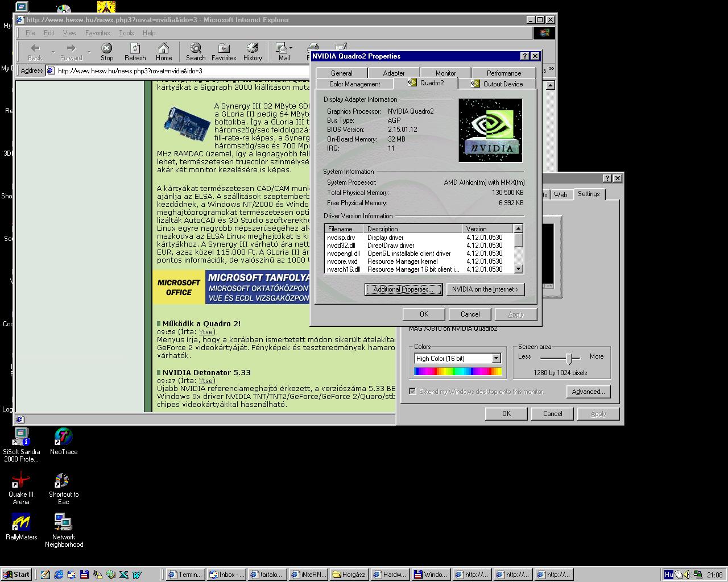Screen dimensions: 728x582
Task: Click Cancel in NVIDIA Quadro2 Properties
Action: [470, 314]
